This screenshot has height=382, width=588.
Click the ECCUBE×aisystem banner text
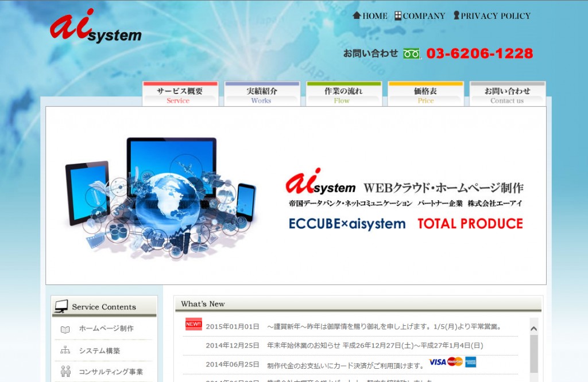pyautogui.click(x=347, y=224)
